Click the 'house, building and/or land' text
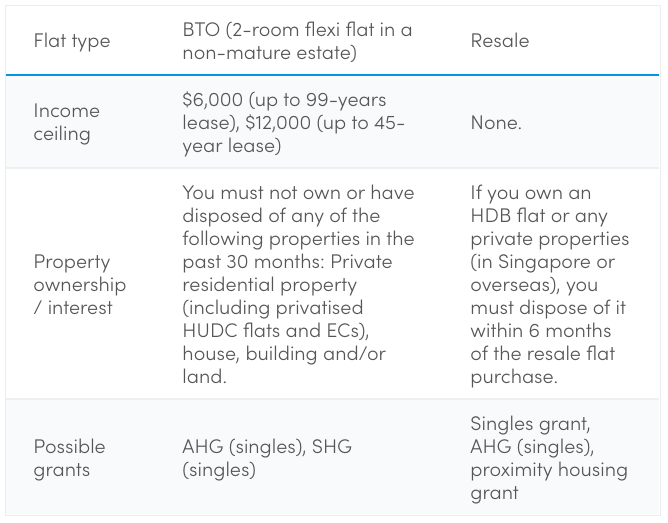The width and height of the screenshot is (668, 523). (283, 354)
